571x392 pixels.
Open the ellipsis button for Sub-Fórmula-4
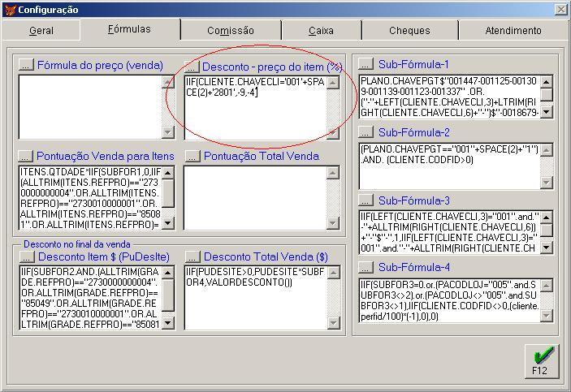[366, 267]
